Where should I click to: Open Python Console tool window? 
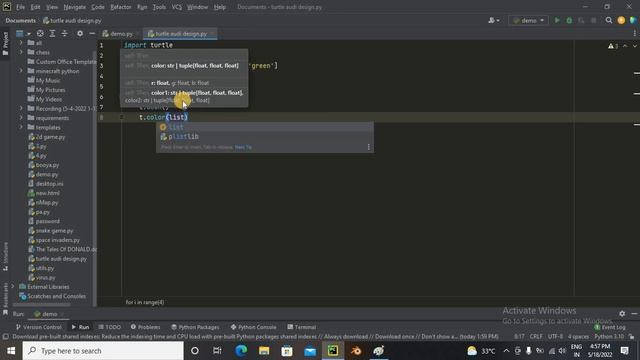click(253, 327)
